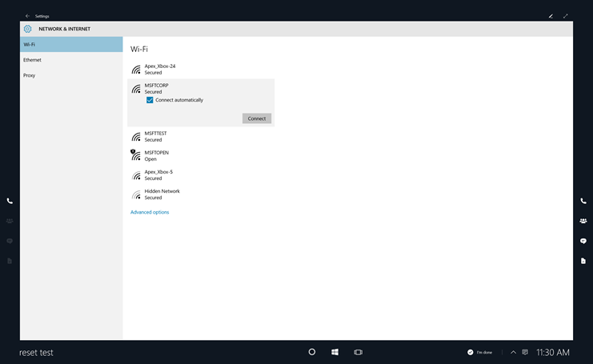Image resolution: width=593 pixels, height=364 pixels.
Task: Go back using the back arrow
Action: click(27, 15)
